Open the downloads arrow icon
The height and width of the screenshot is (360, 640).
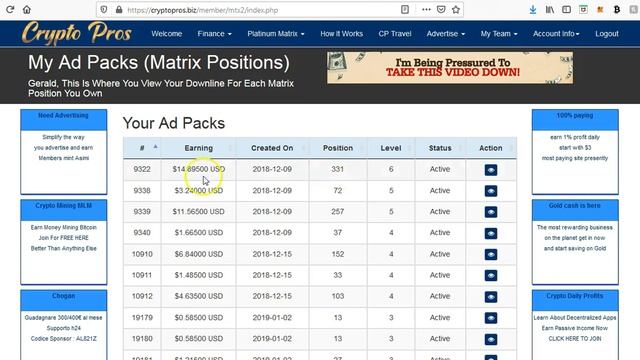(x=533, y=10)
